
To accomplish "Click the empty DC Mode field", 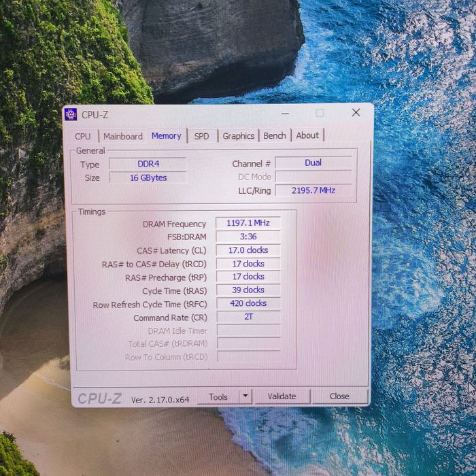I will click(313, 176).
